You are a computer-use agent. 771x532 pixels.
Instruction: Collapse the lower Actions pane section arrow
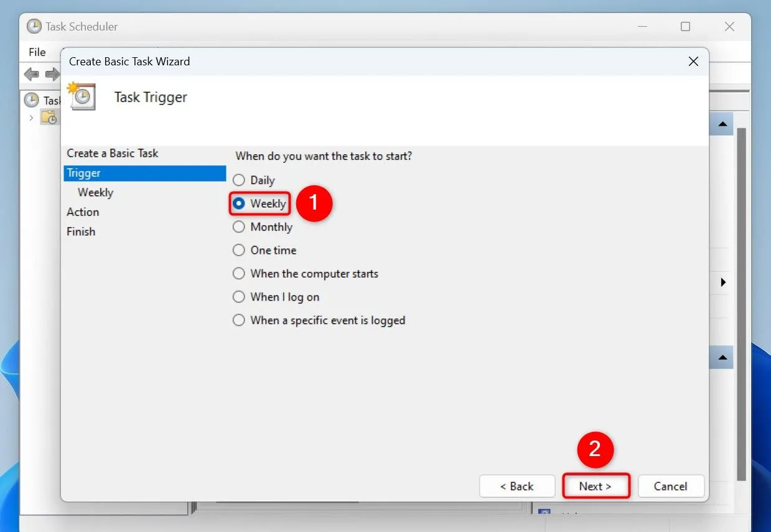(722, 358)
